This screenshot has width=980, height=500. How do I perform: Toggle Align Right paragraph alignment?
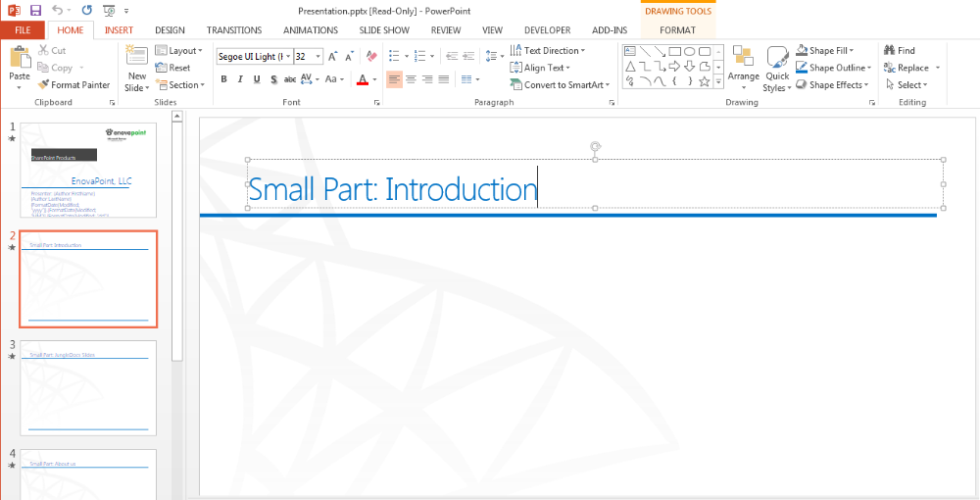coord(427,79)
